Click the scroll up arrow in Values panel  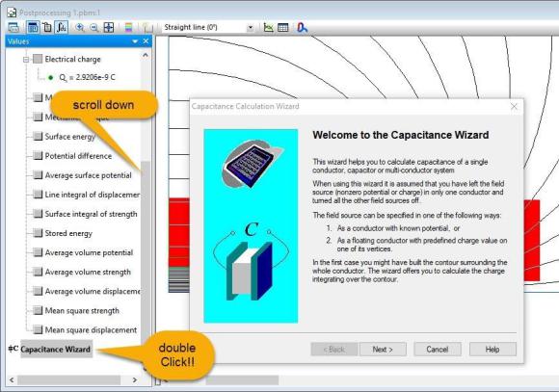146,55
